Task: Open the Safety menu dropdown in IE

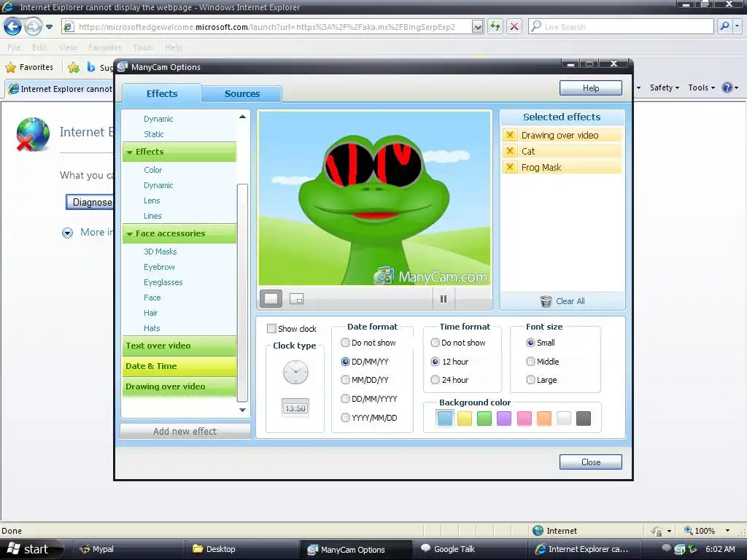Action: [x=664, y=87]
